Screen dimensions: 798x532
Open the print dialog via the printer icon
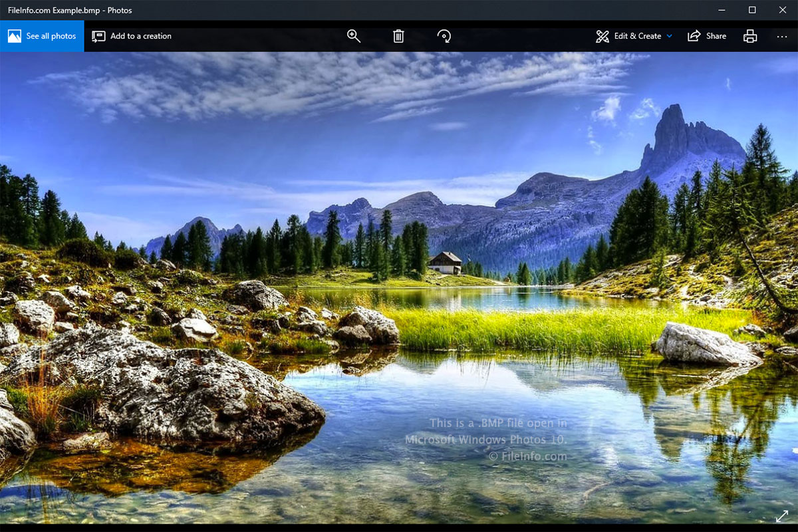tap(750, 36)
